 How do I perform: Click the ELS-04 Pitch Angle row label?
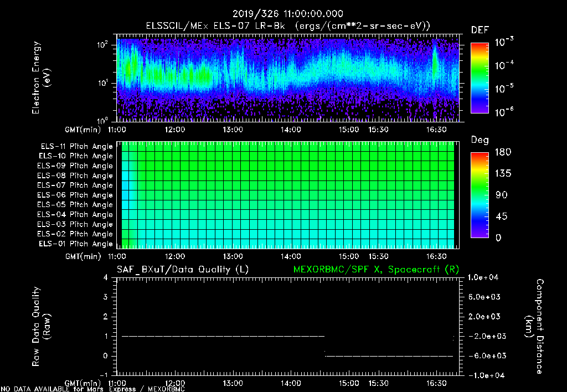click(75, 214)
